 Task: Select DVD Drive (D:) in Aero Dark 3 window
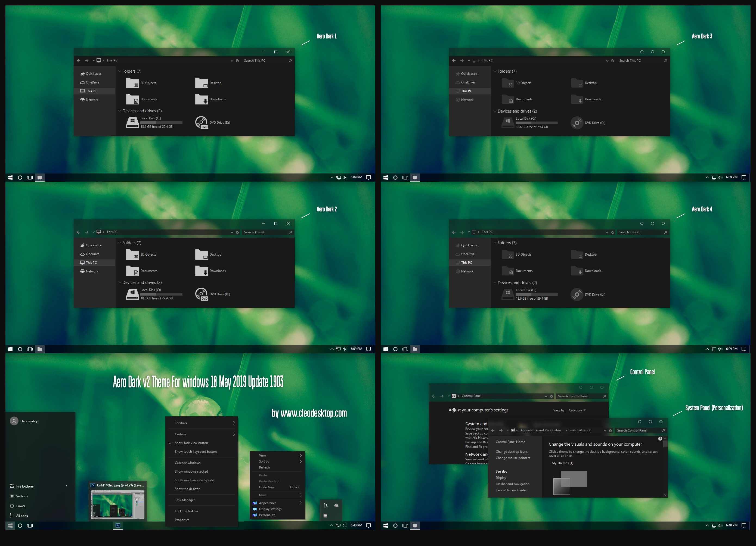coord(588,123)
